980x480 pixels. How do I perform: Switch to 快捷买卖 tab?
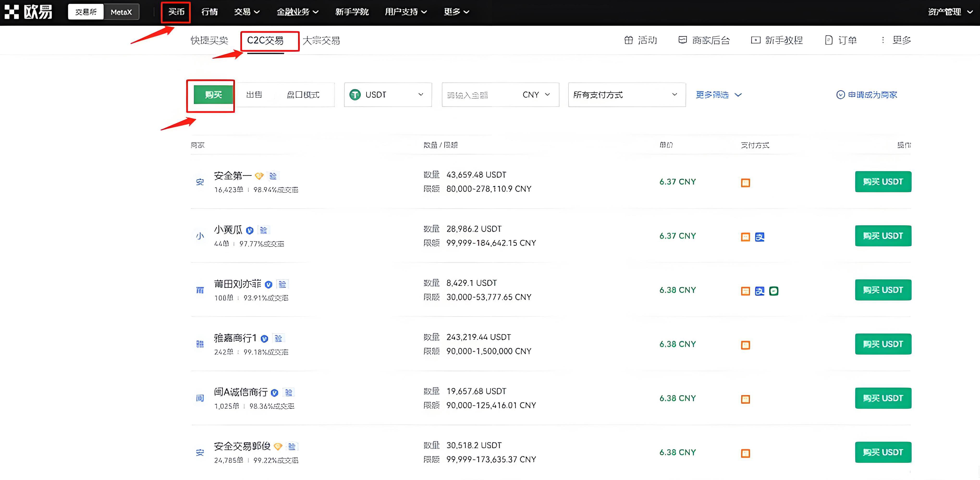coord(209,40)
